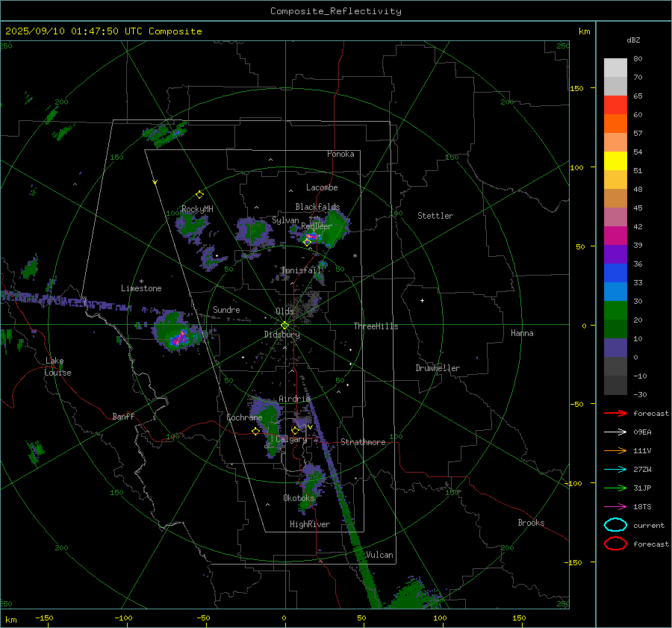Click the Calgary city label
This screenshot has height=628, width=672.
(x=291, y=439)
